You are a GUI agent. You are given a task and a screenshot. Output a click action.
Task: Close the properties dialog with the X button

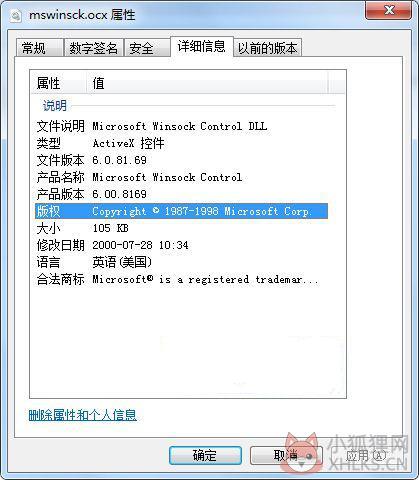pyautogui.click(x=388, y=10)
